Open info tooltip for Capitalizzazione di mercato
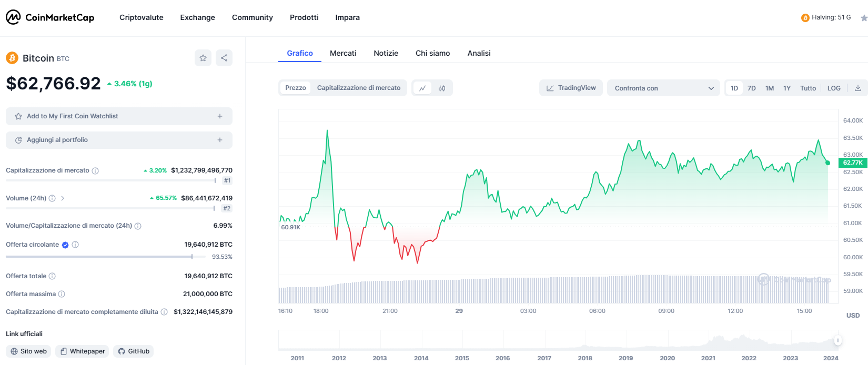Screen dimensions: 868x365 click(95, 171)
